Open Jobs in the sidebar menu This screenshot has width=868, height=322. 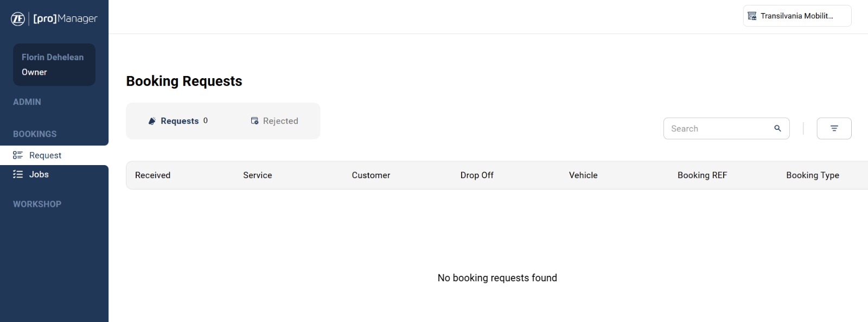39,174
